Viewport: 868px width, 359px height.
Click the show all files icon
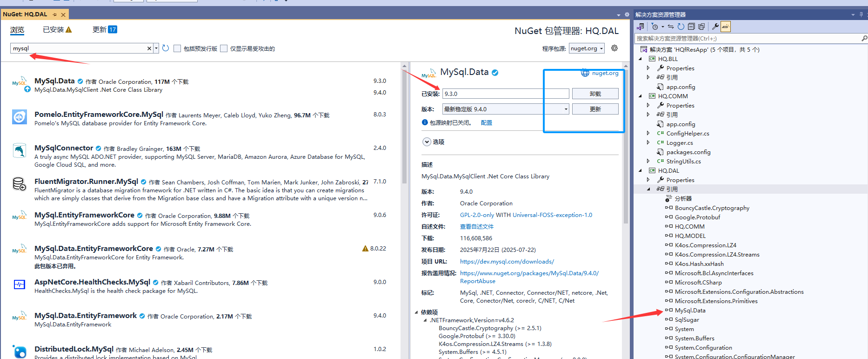coord(701,27)
